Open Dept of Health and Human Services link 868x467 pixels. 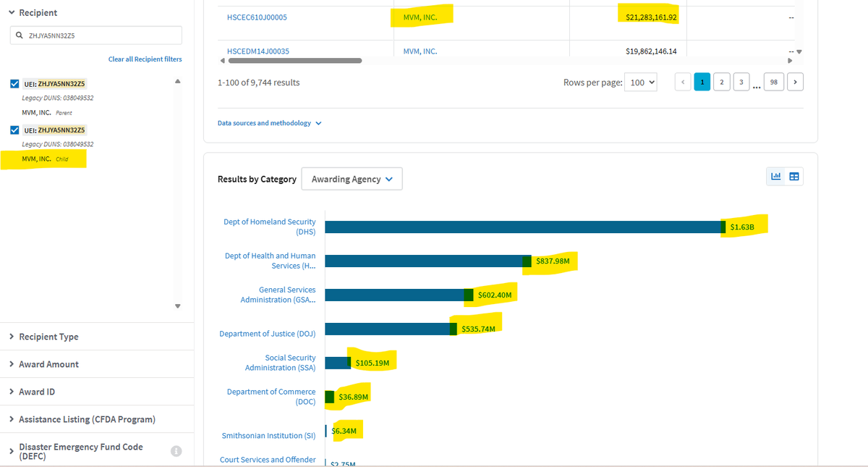click(270, 261)
